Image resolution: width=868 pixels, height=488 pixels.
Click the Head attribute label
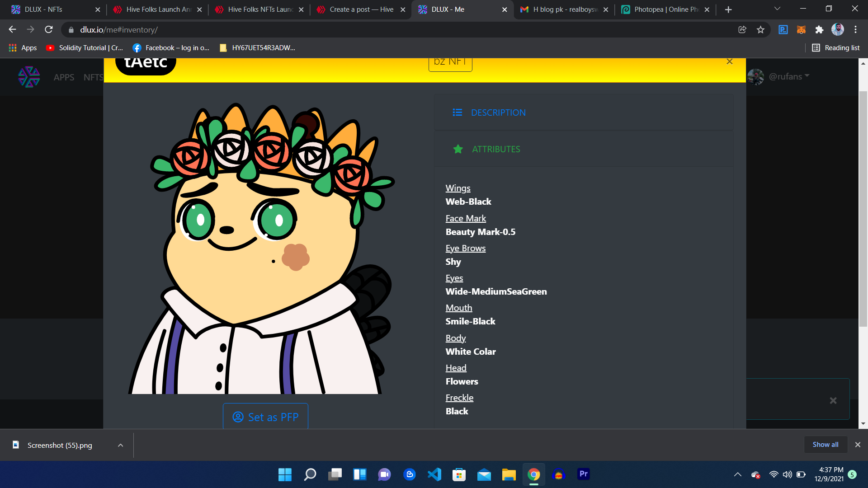click(x=456, y=368)
